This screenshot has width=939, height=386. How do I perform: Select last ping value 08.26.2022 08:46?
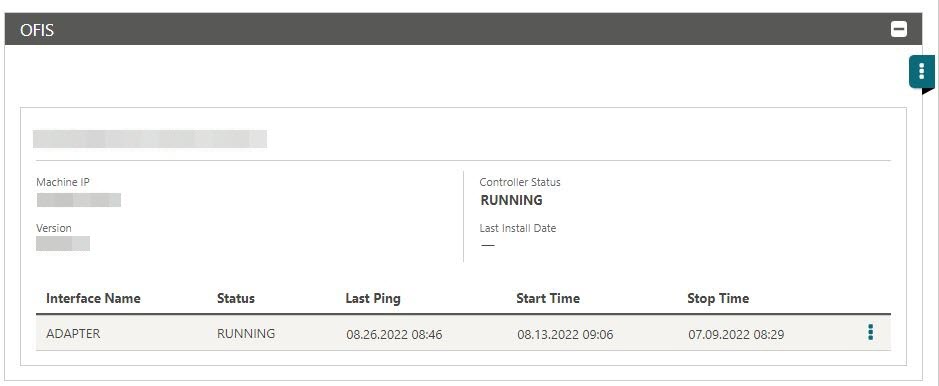tap(394, 335)
